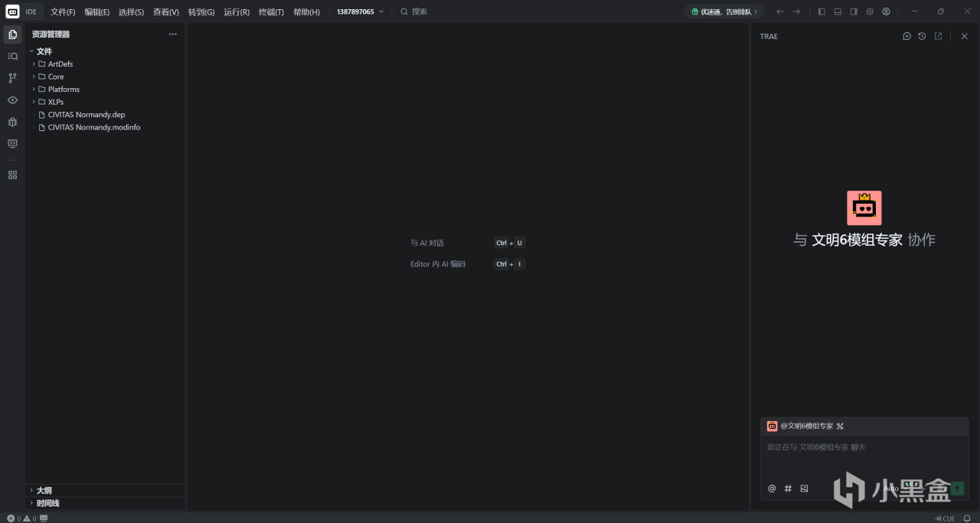Screen dimensions: 980x523
Task: Open notifications bell in status bar
Action: point(967,518)
